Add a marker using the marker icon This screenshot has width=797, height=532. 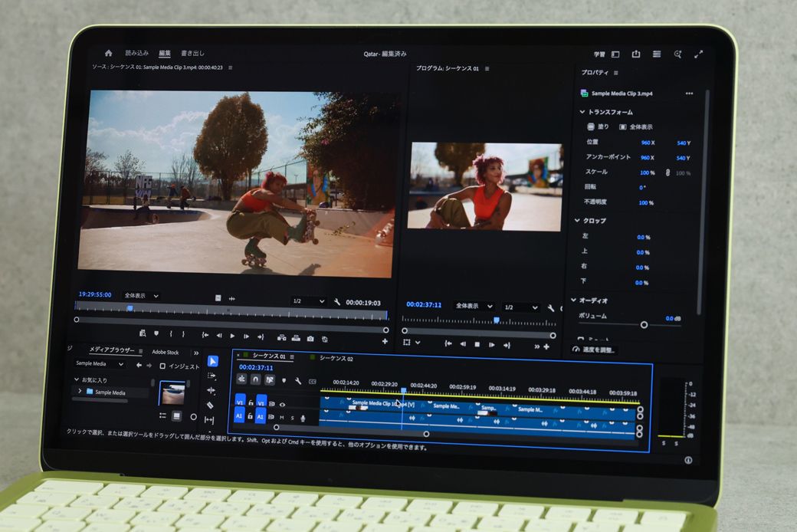click(284, 380)
